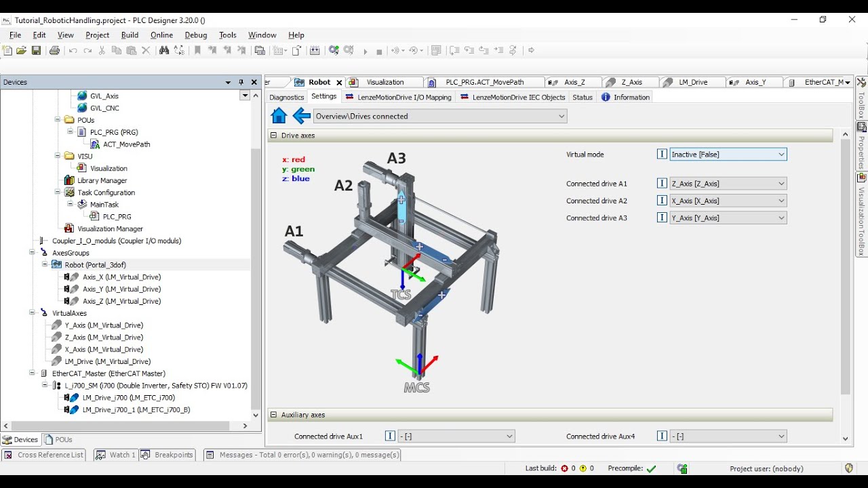Viewport: 868px width, 488px height.
Task: Build the project using the toolbar icon
Action: click(315, 50)
